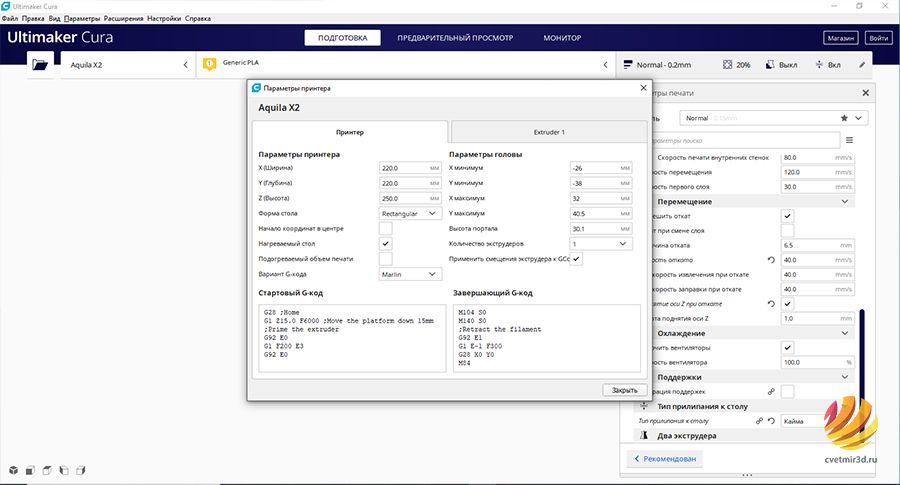Viewport: 900px width, 485px height.
Task: Enable Начало координат в центре checkbox
Action: point(386,228)
